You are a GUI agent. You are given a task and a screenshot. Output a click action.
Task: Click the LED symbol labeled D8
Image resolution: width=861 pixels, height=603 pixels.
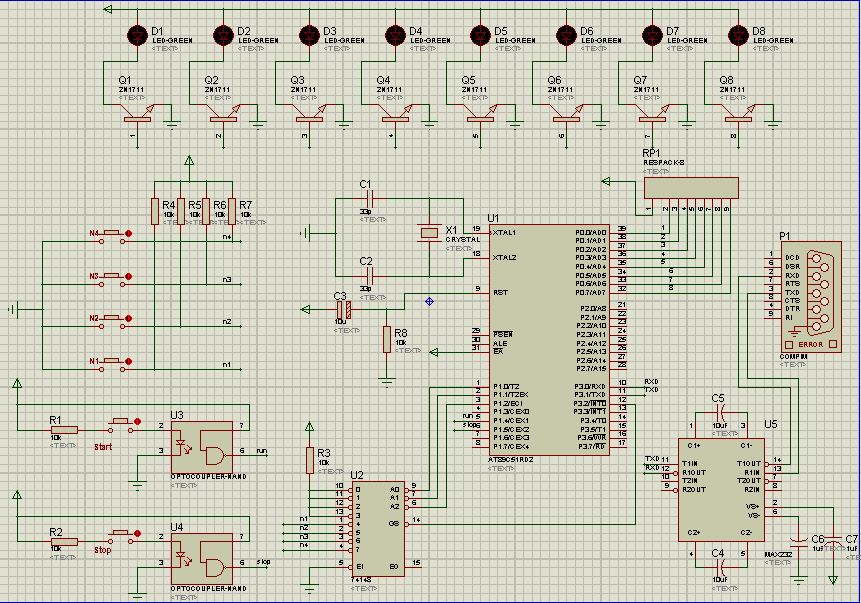pos(738,36)
